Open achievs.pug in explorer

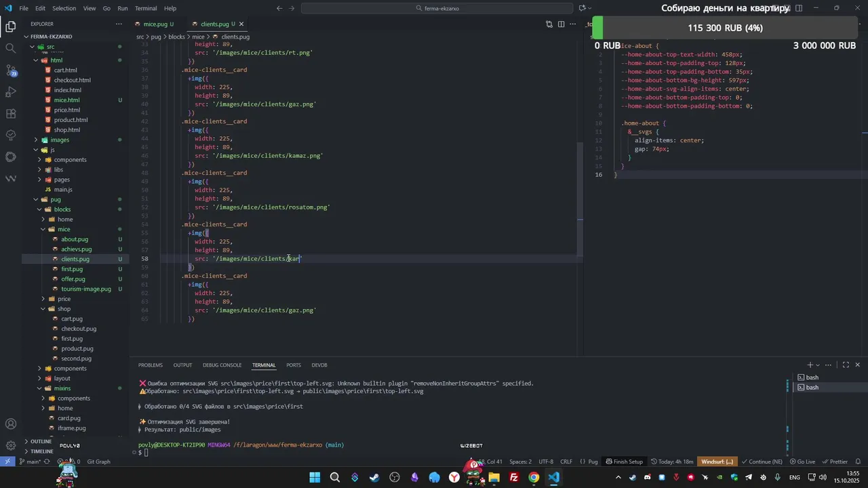[76, 249]
